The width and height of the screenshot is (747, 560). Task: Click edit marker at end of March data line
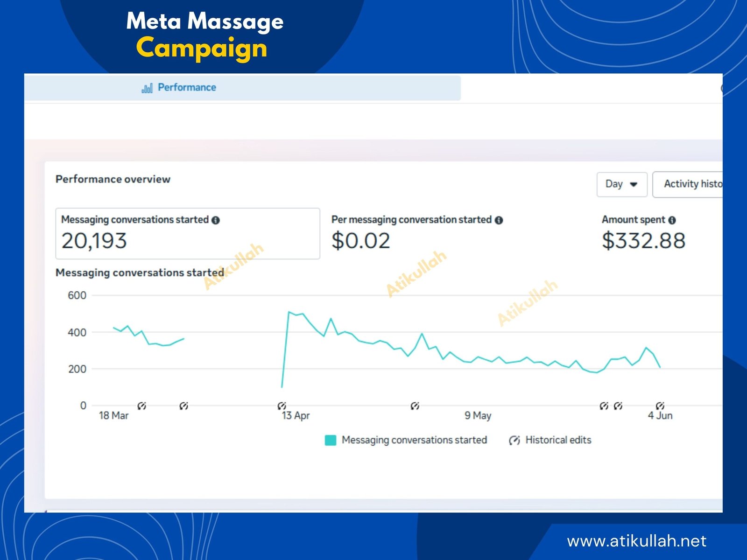coord(184,406)
